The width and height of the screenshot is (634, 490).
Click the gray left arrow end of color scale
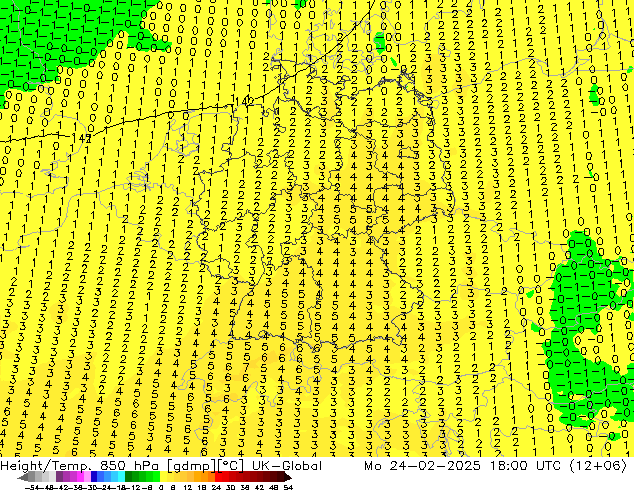pyautogui.click(x=23, y=477)
